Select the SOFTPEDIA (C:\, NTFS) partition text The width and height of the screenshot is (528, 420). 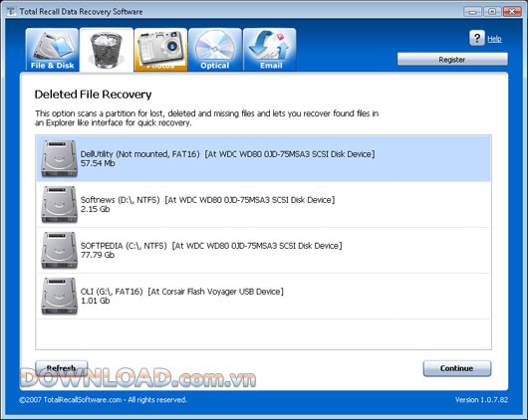[211, 246]
